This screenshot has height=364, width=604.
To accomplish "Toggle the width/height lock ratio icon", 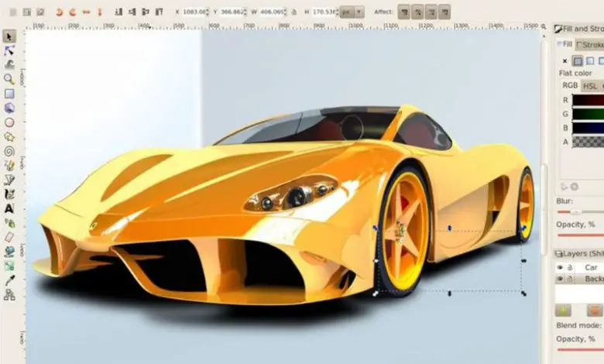I will pos(294,12).
